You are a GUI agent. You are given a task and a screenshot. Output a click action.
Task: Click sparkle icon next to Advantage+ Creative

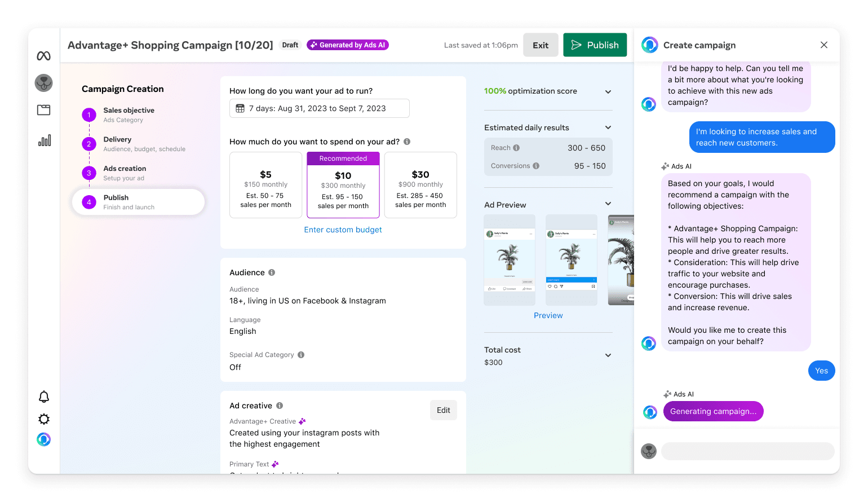pyautogui.click(x=302, y=421)
